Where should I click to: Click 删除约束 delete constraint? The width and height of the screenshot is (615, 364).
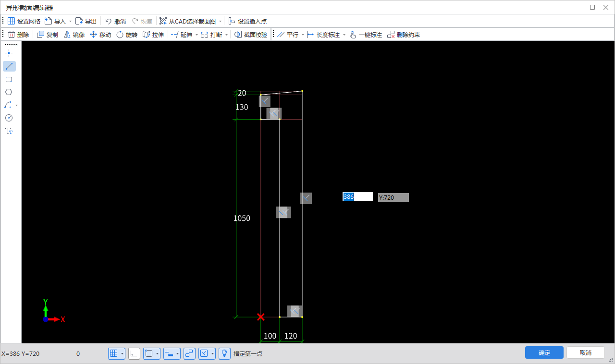coord(404,35)
